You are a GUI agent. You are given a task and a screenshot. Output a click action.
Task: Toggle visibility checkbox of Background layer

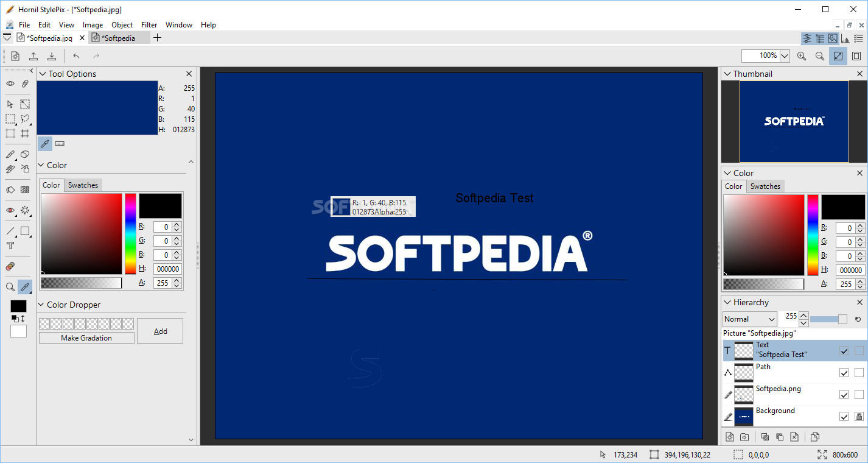tap(844, 417)
